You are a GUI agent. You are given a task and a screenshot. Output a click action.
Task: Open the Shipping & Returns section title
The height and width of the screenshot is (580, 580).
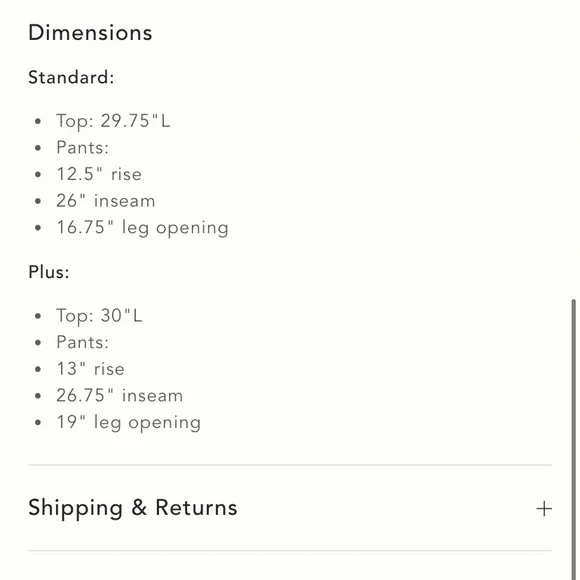[x=133, y=508]
